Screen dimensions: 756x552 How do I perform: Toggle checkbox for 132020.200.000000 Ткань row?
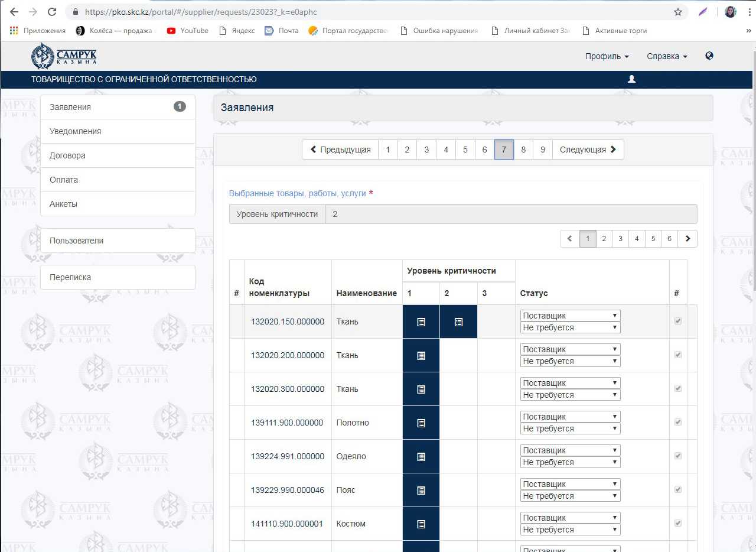pyautogui.click(x=678, y=355)
